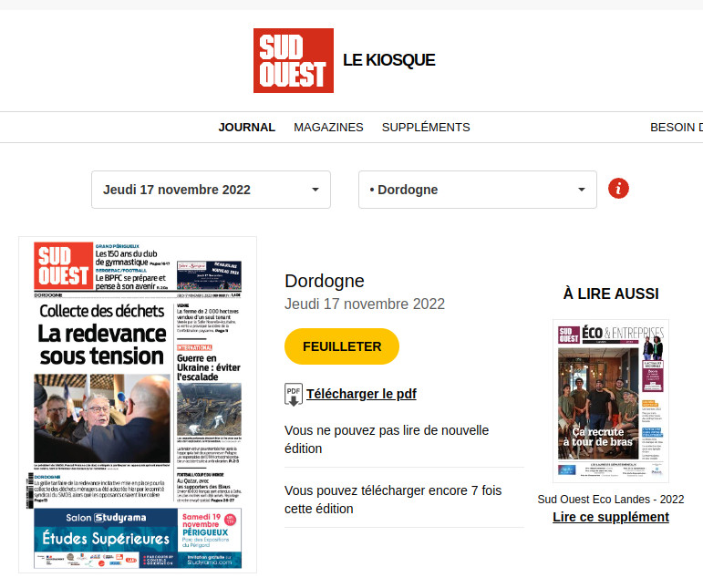
Task: Switch to the JOURNAL tab
Action: 246,128
